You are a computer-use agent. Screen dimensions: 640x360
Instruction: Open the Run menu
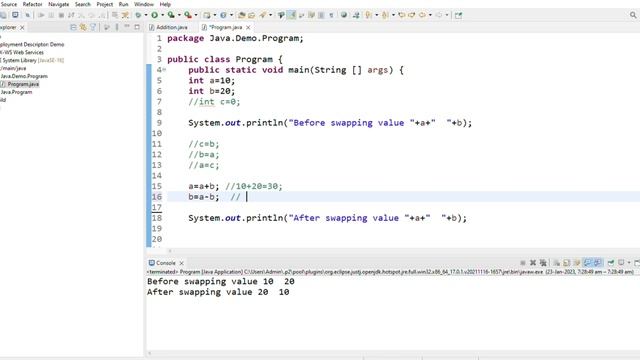123,4
